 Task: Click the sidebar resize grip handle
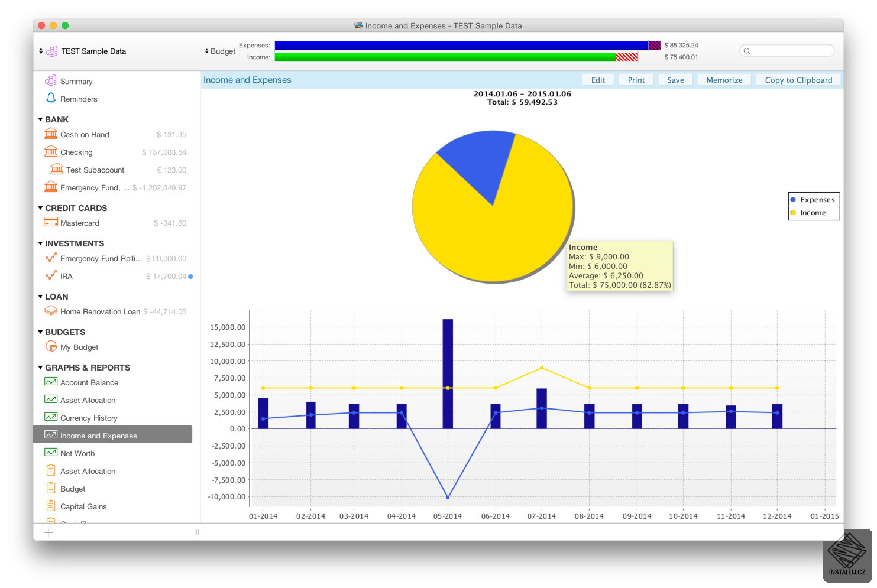pos(197,532)
